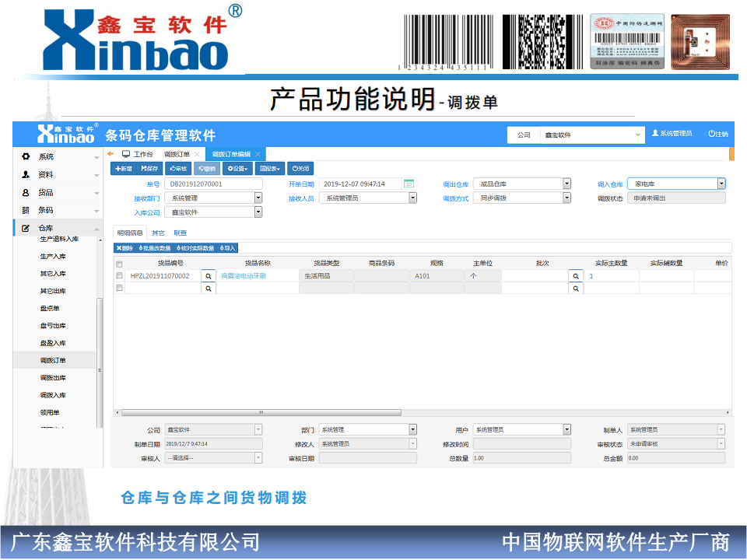Open 其它入库 in the sidebar
This screenshot has width=747, height=560.
click(x=53, y=274)
